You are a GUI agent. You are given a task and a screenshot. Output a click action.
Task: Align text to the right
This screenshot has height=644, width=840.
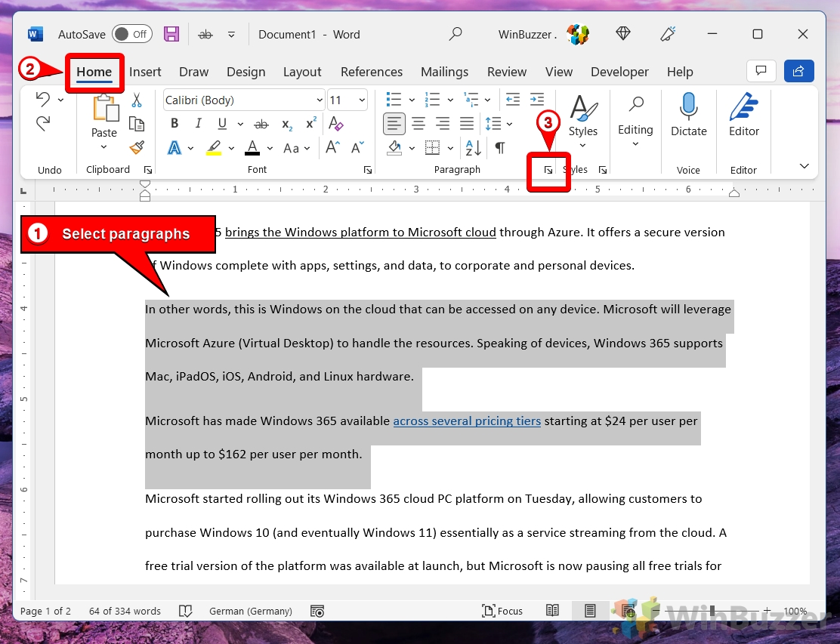click(x=443, y=124)
